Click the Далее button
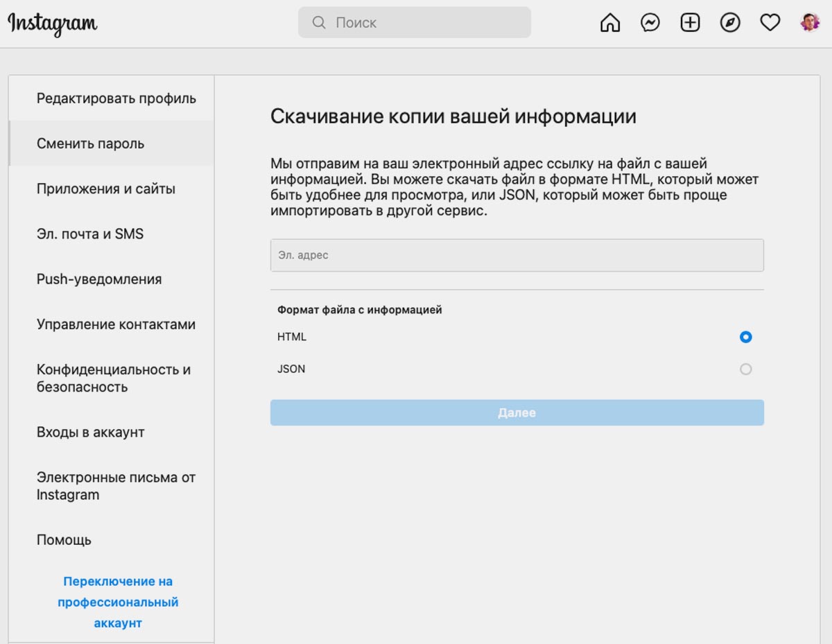The height and width of the screenshot is (644, 832). click(517, 412)
